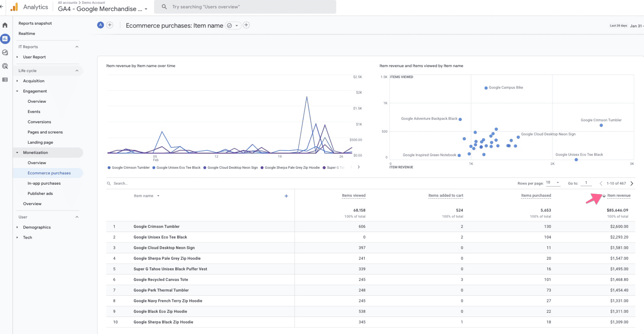Select the 'Google Recycled Canvas Tote' row name
Screen dimensions: 644x334
click(x=161, y=280)
